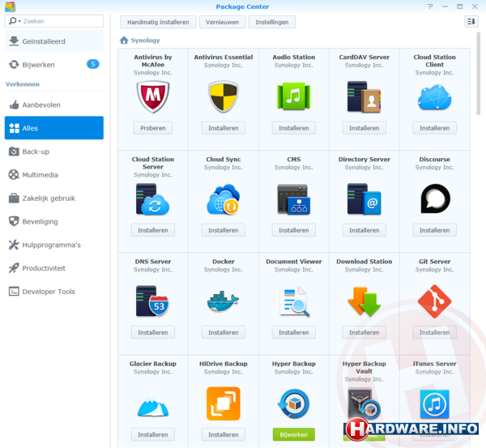Install the Document Viewer package
Image resolution: width=486 pixels, height=448 pixels.
(293, 332)
